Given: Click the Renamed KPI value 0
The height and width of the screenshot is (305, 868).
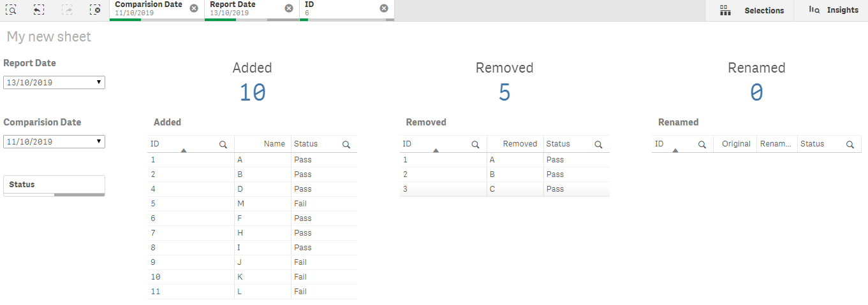Looking at the screenshot, I should (756, 93).
